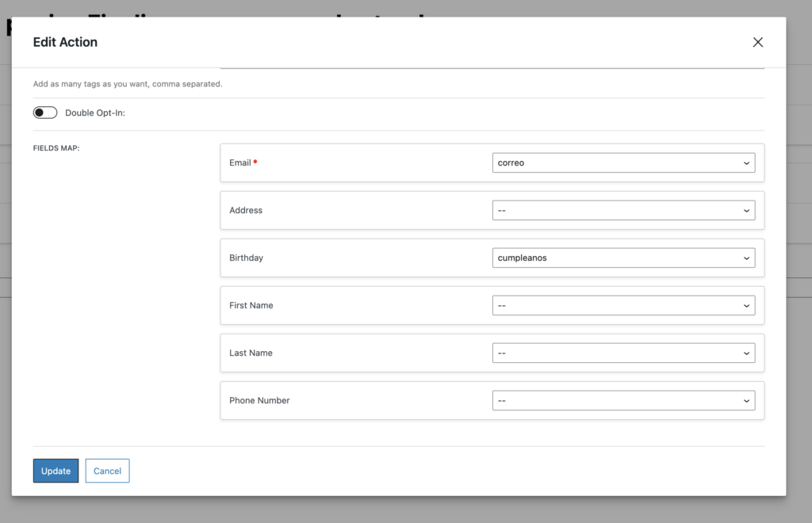The height and width of the screenshot is (523, 812).
Task: Click the Edit Action dialog title
Action: (x=65, y=43)
